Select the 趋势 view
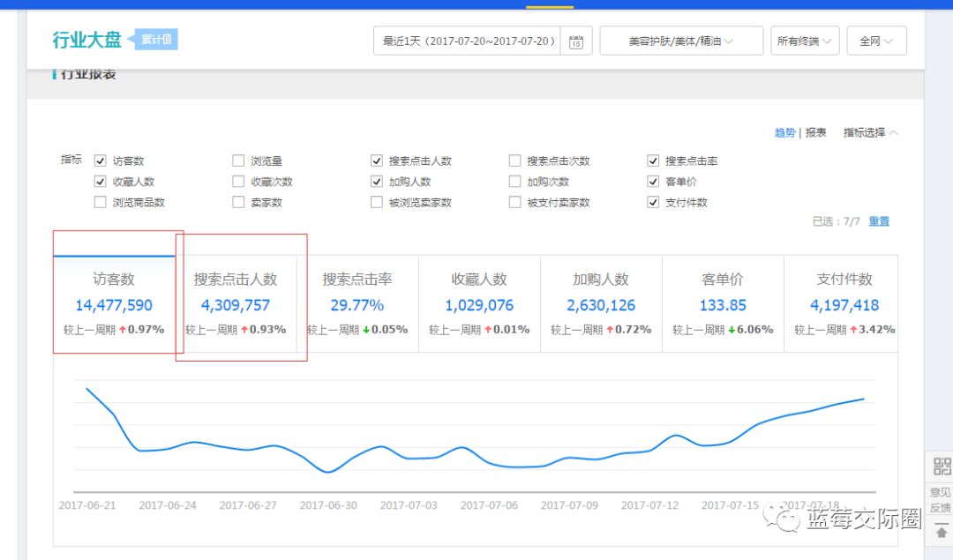This screenshot has width=953, height=560. 784,132
